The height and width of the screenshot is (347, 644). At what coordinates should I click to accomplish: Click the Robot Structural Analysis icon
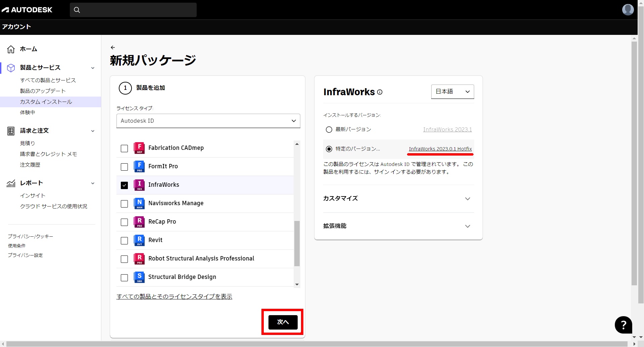click(x=139, y=258)
